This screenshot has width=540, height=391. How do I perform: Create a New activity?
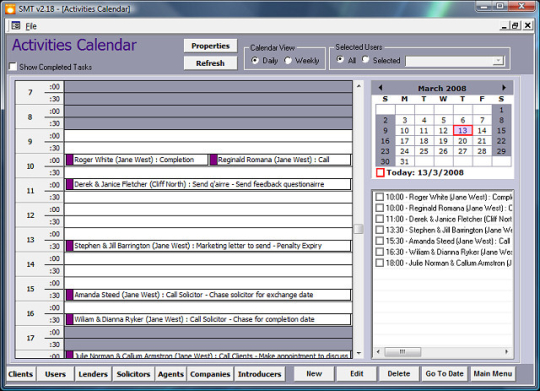pyautogui.click(x=314, y=374)
